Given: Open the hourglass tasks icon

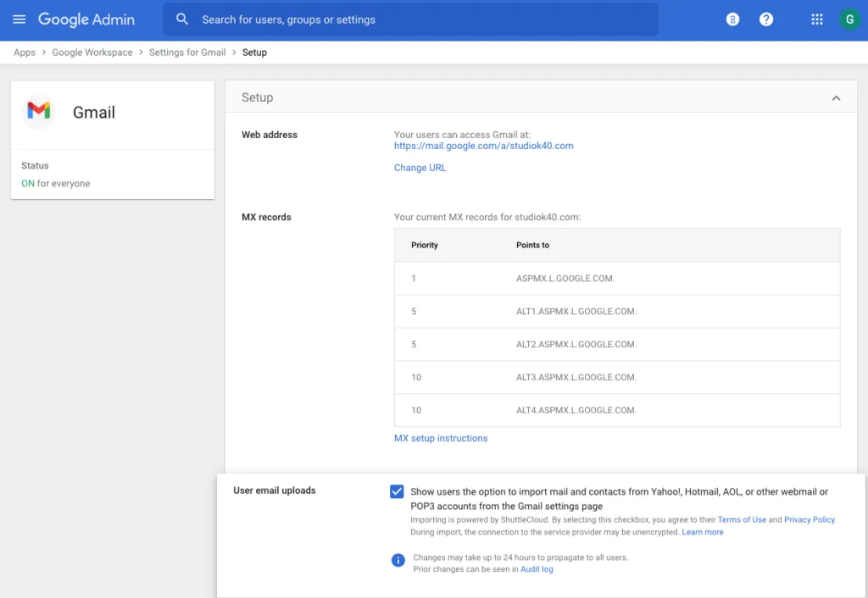Looking at the screenshot, I should pos(732,19).
